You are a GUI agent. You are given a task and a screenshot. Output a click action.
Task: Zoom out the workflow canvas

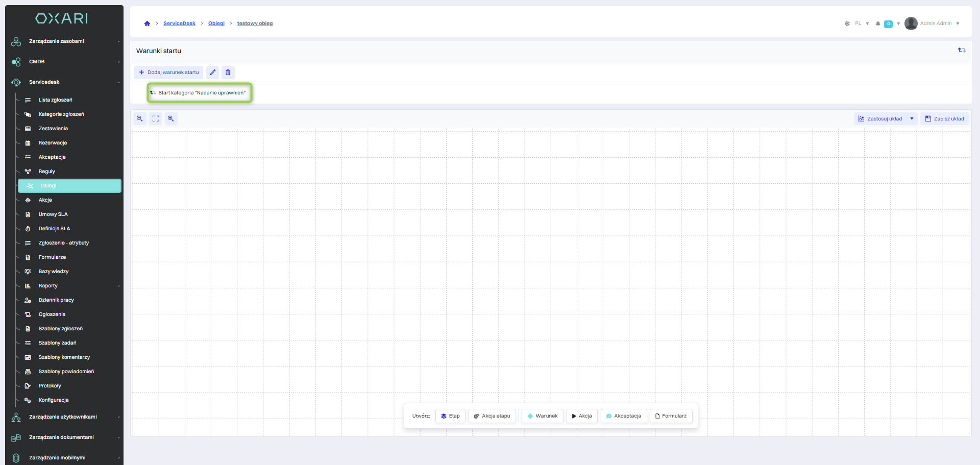click(140, 118)
